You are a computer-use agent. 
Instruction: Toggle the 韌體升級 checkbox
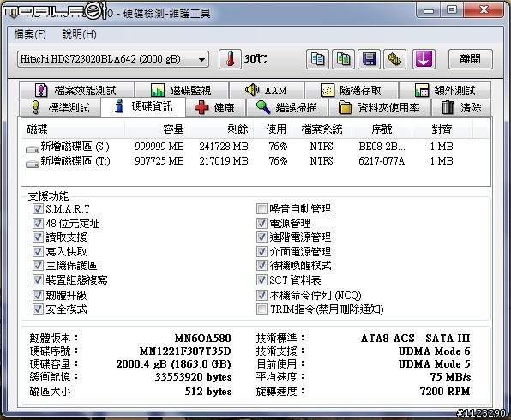38,295
